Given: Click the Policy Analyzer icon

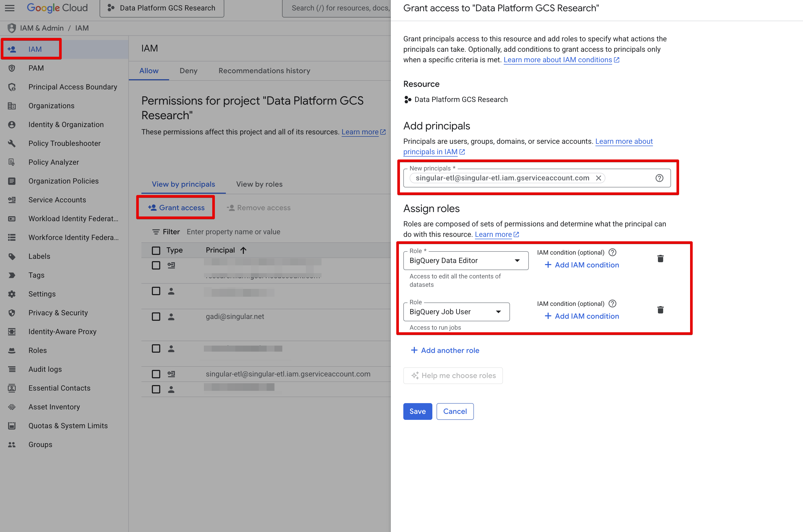Looking at the screenshot, I should (12, 162).
